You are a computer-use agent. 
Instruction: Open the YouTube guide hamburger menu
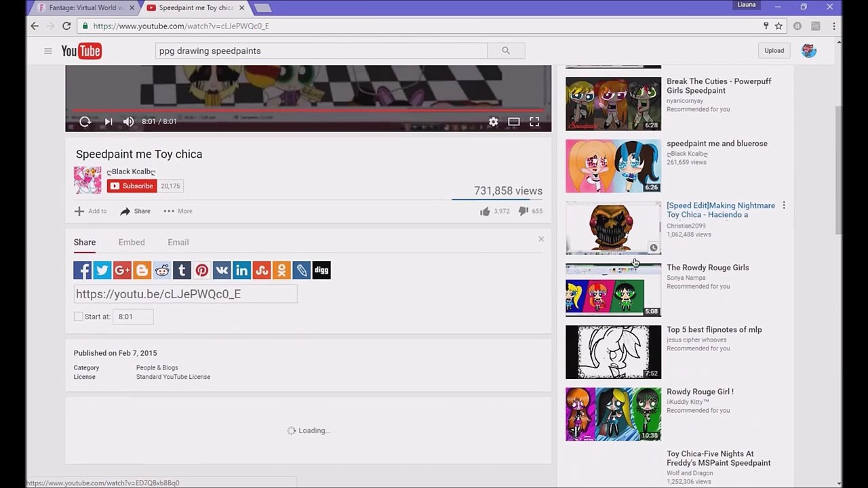pyautogui.click(x=48, y=51)
